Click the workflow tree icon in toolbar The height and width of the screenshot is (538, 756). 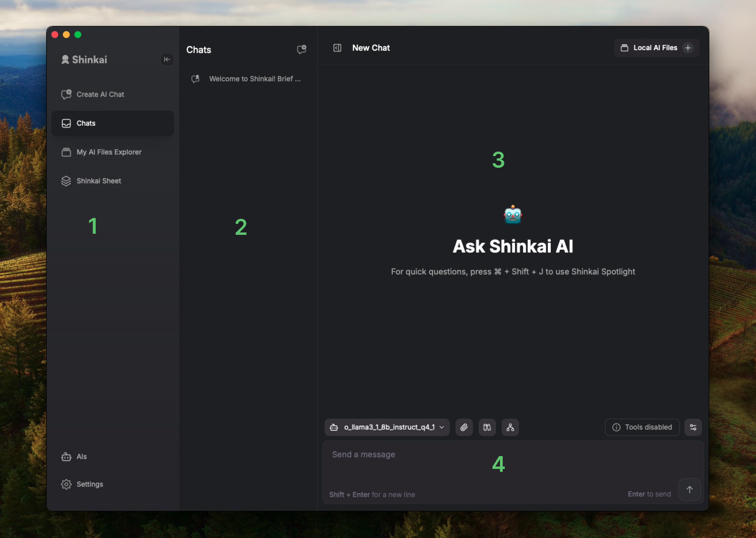click(x=510, y=427)
